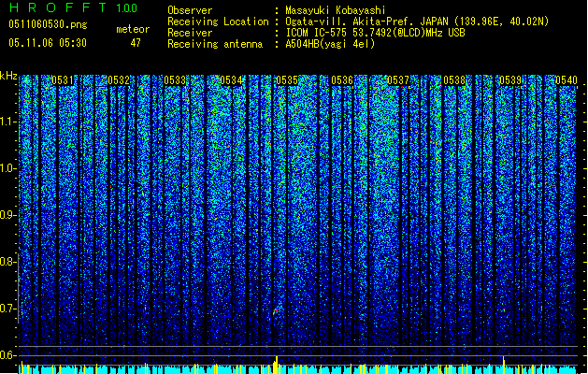Click the 0536 time marker
The height and width of the screenshot is (374, 588).
[x=342, y=80]
